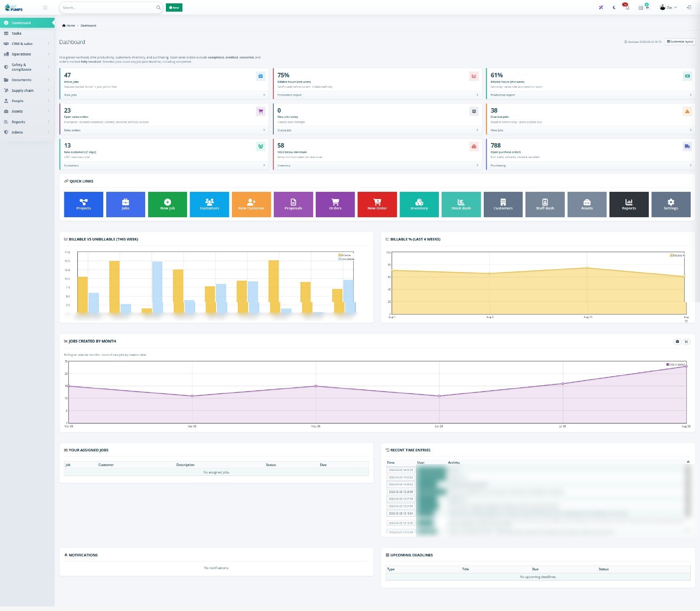Screen dimensions: 700x611
Task: Click line chart icon in Jobs Created by Month
Action: [x=686, y=342]
